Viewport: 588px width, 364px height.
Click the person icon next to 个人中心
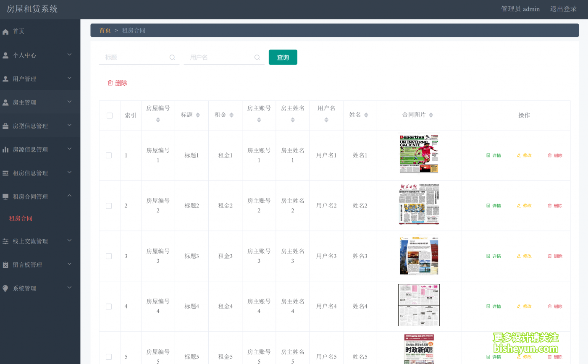[x=5, y=55]
